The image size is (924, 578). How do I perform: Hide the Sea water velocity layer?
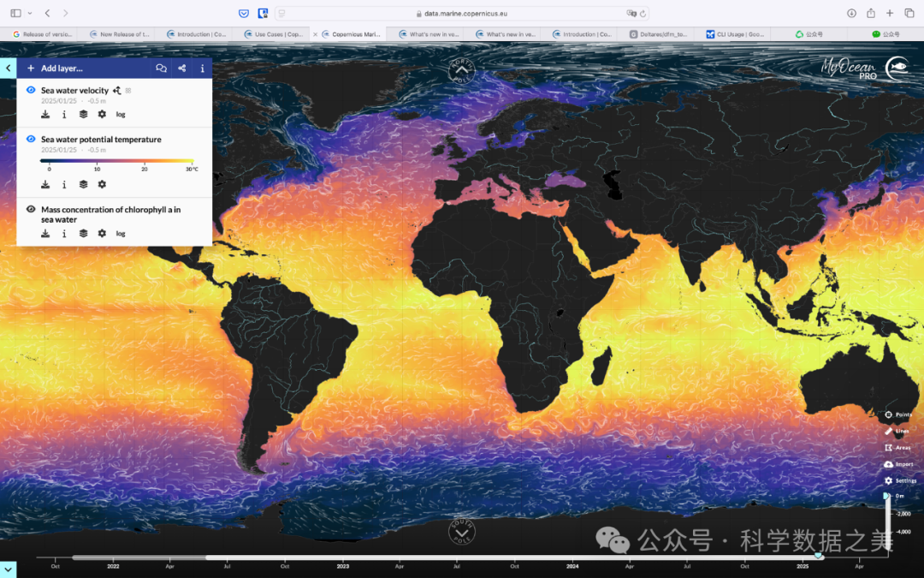(x=31, y=90)
